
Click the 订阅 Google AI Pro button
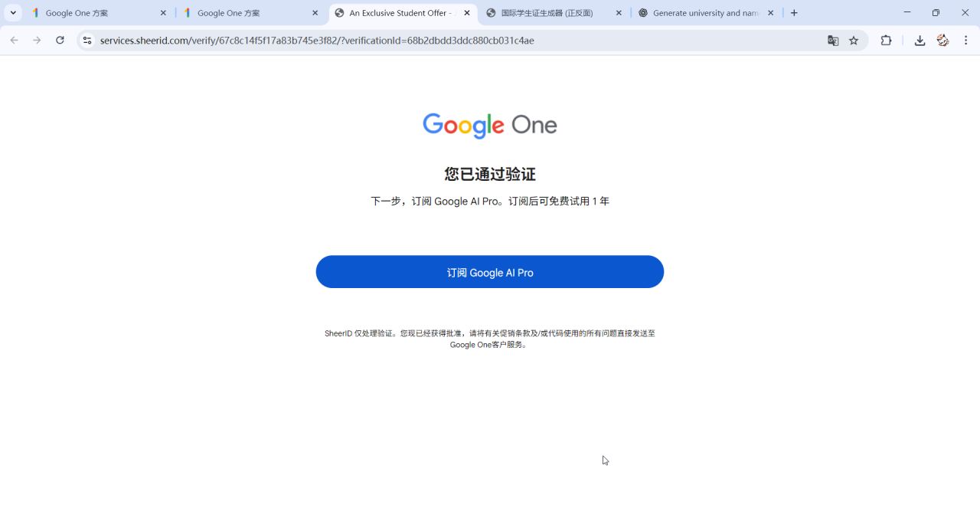click(490, 272)
